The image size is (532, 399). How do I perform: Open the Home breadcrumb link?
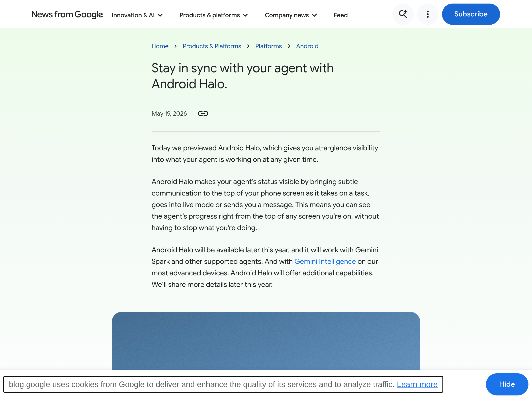pos(160,46)
